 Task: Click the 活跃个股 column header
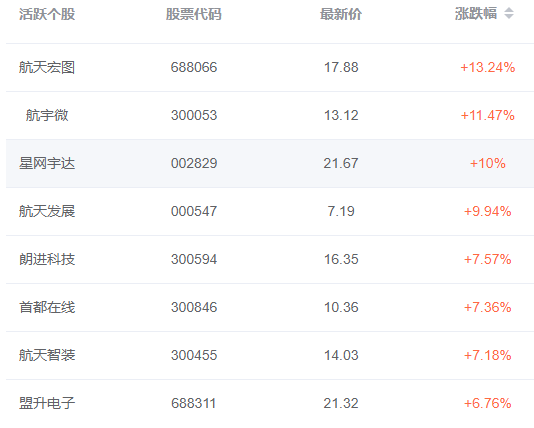tap(47, 14)
